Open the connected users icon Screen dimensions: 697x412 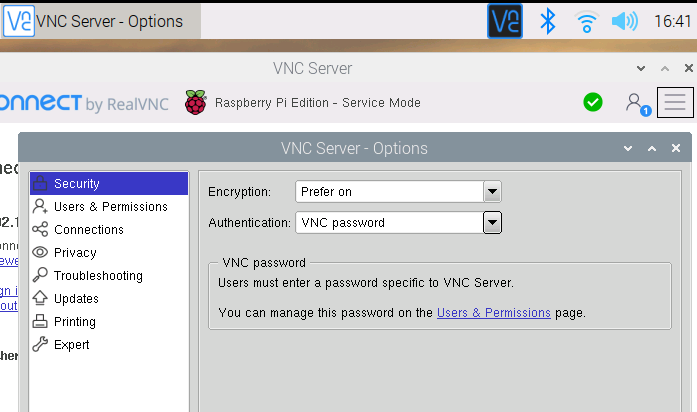[x=635, y=102]
